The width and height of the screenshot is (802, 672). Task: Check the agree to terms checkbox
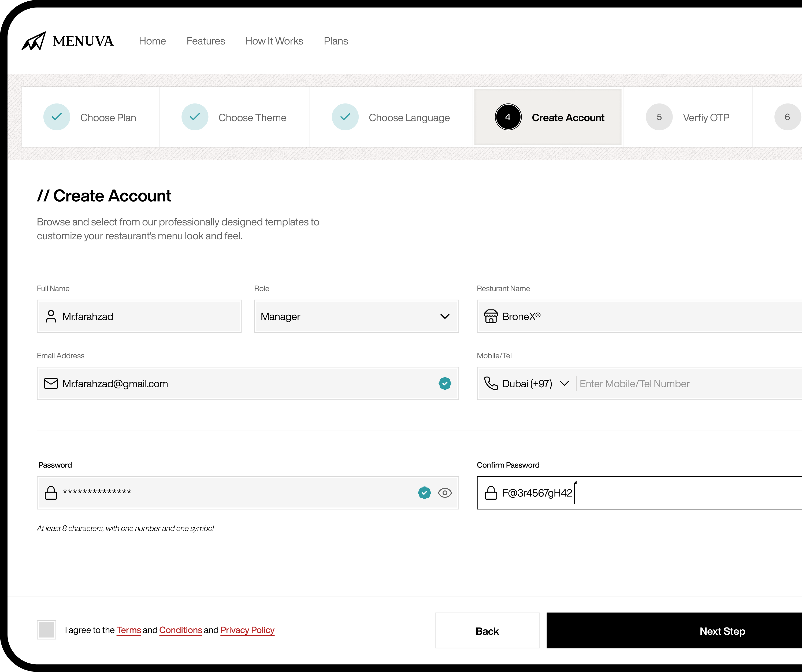(x=47, y=630)
